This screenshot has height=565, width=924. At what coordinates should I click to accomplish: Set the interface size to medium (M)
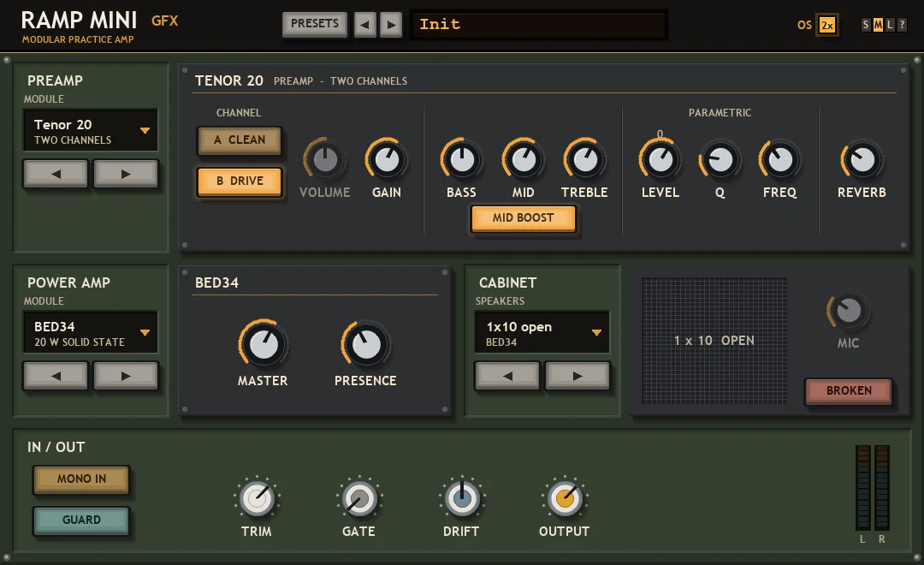pos(878,25)
